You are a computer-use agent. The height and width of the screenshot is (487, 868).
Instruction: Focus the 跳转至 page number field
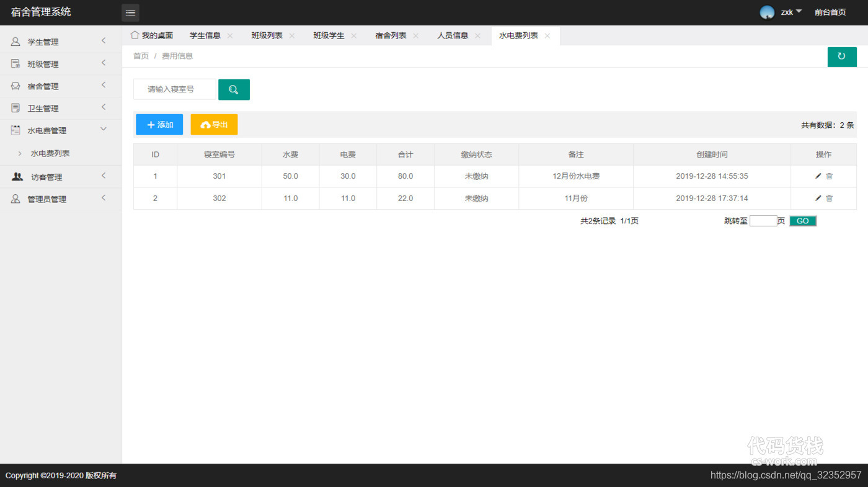(763, 221)
